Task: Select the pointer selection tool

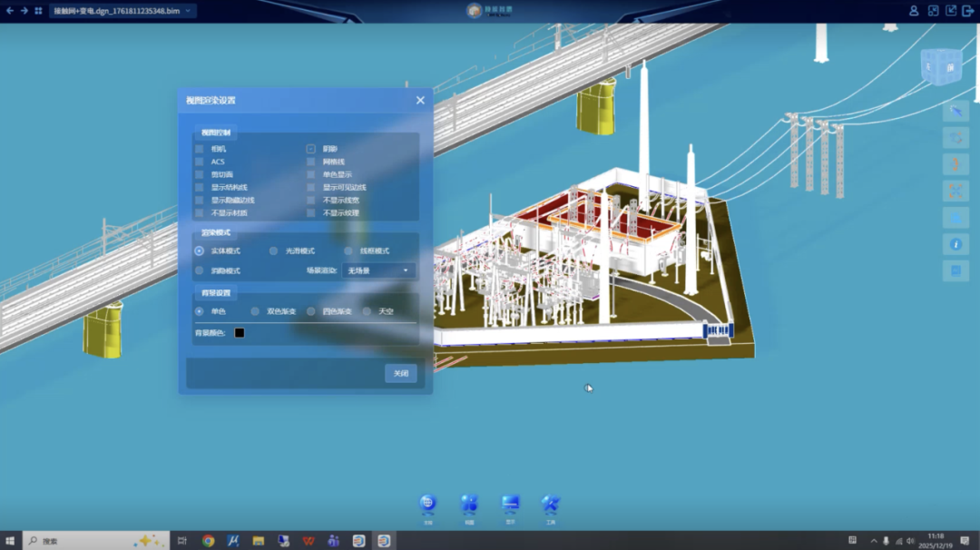Action: (955, 112)
